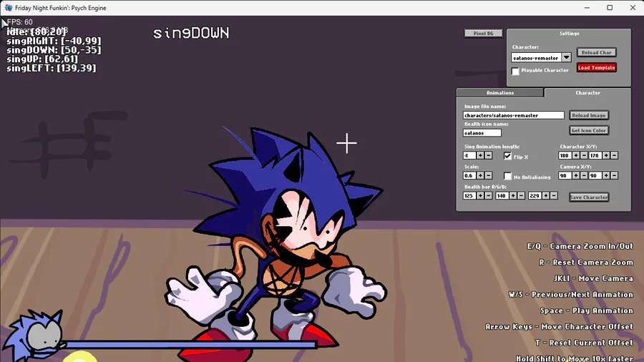This screenshot has height=362, width=644.
Task: Minimize the Psych Engine window
Action: point(587,8)
